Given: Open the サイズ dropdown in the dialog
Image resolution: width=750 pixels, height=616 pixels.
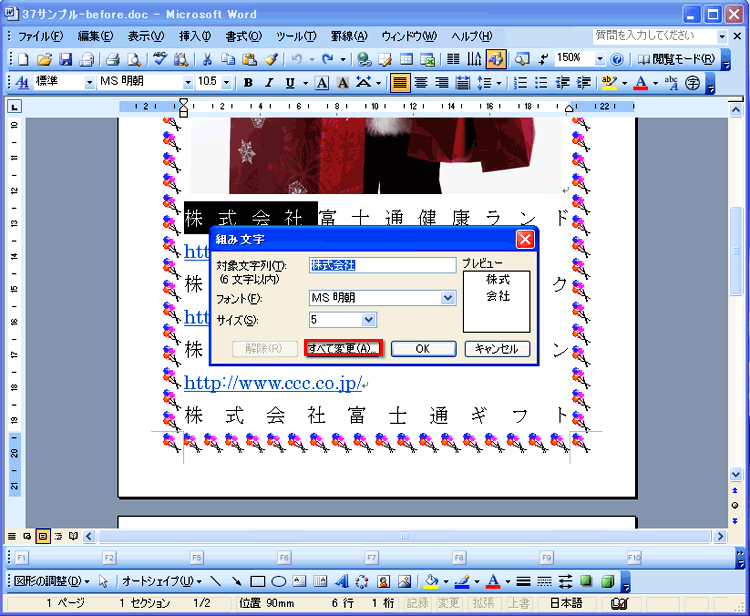Looking at the screenshot, I should point(368,319).
